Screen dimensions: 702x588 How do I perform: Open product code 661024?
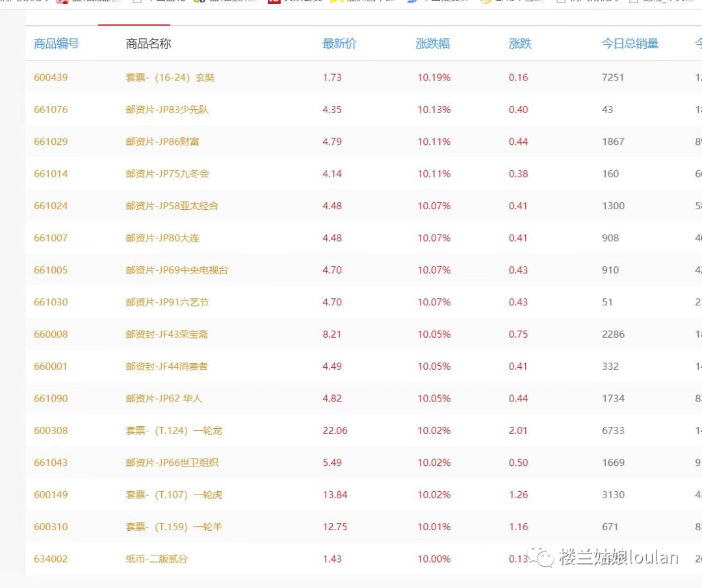coord(51,206)
